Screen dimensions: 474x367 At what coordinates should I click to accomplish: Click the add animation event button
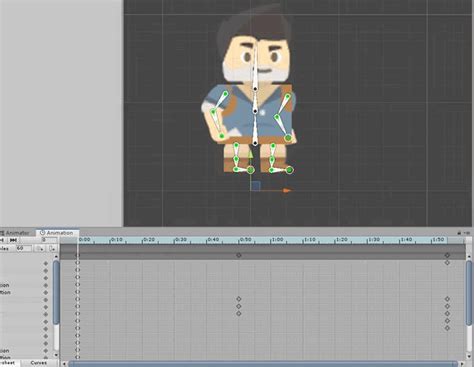52,249
